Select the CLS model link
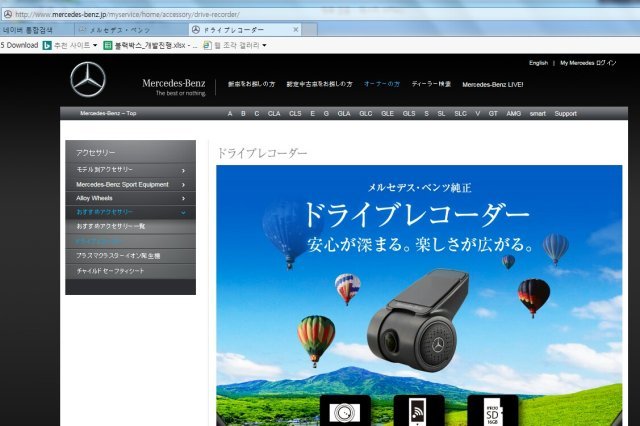This screenshot has height=426, width=640. click(x=295, y=113)
